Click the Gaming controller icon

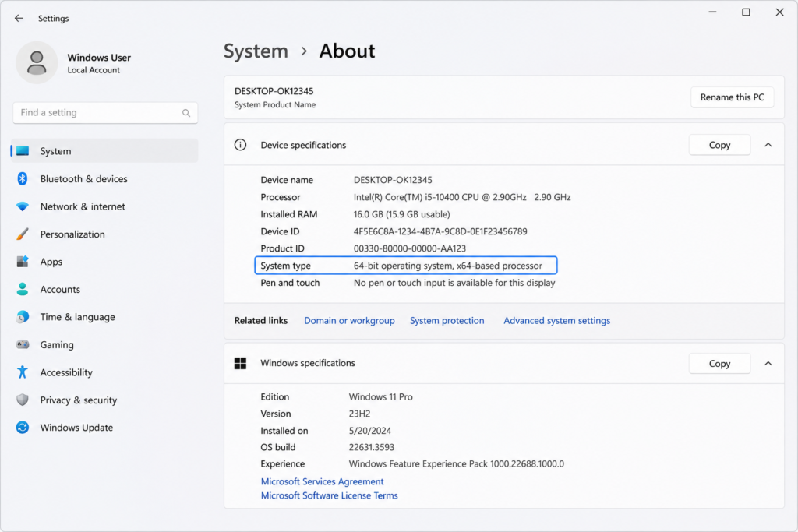pyautogui.click(x=23, y=344)
